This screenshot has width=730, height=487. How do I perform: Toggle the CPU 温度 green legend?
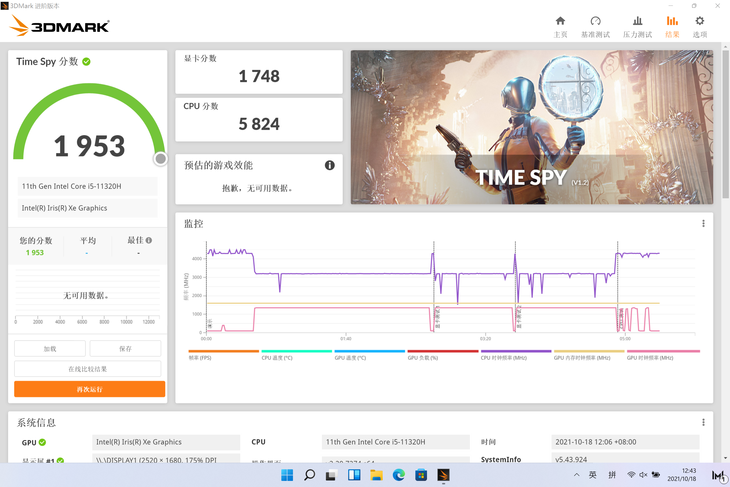[x=297, y=355]
